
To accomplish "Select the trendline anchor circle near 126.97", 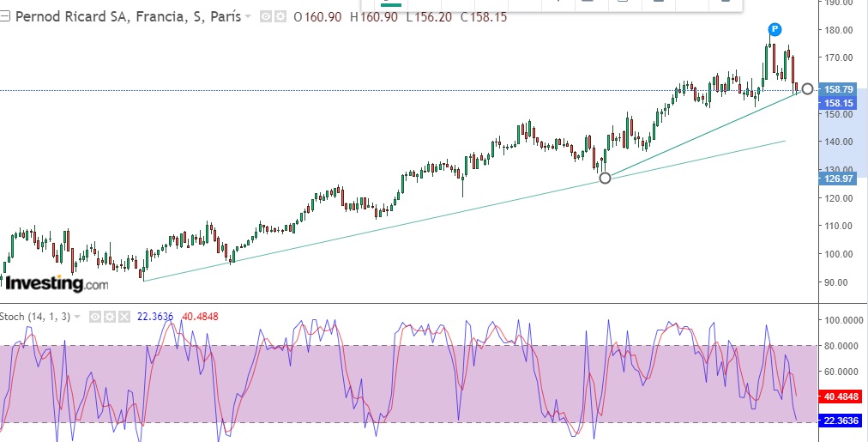I will [605, 178].
